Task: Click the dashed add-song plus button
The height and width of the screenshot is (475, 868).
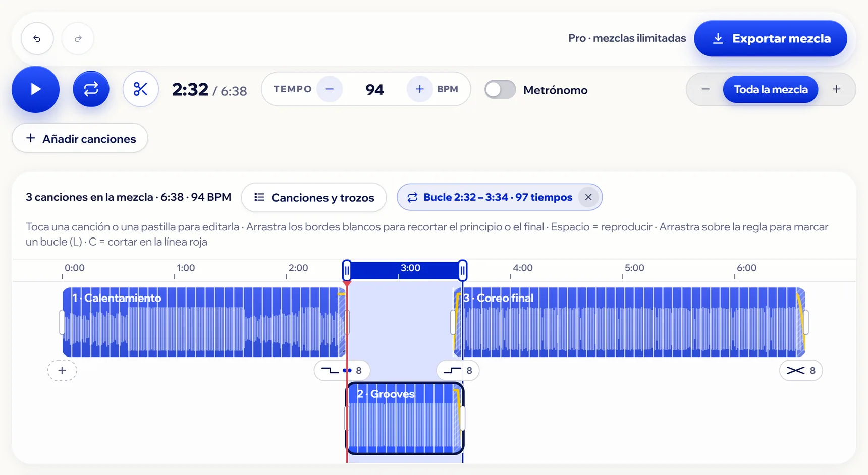Action: tap(62, 370)
